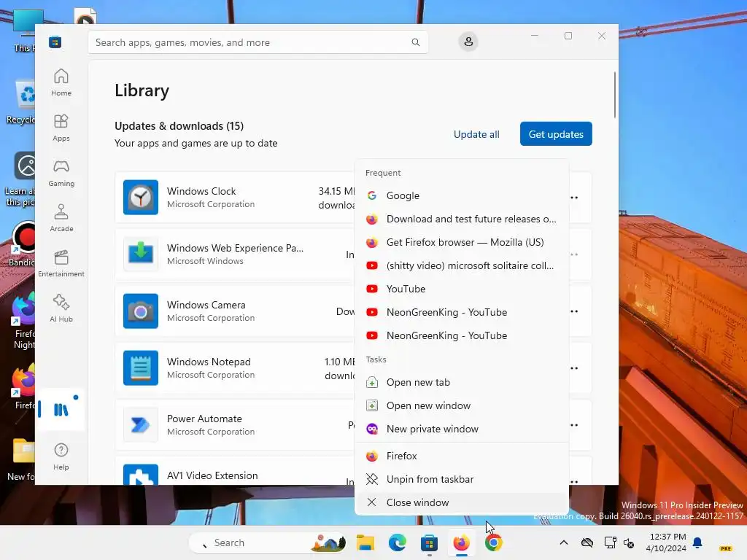
Task: Click the Windows Camera app icon
Action: (141, 311)
